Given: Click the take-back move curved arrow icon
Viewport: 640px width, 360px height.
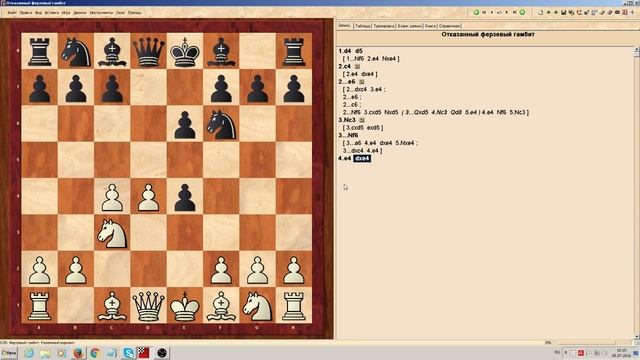Looking at the screenshot, I should (499, 13).
